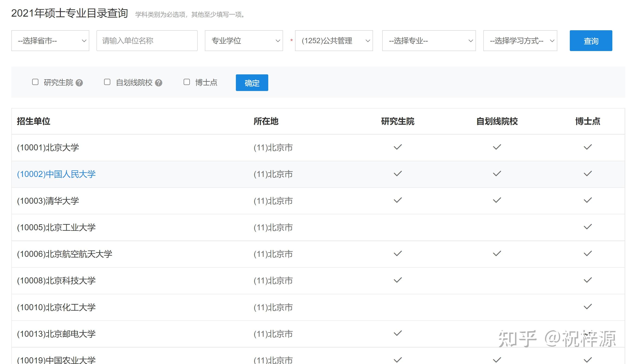Check the 博士点 filter checkbox
632x364 pixels.
coord(187,82)
